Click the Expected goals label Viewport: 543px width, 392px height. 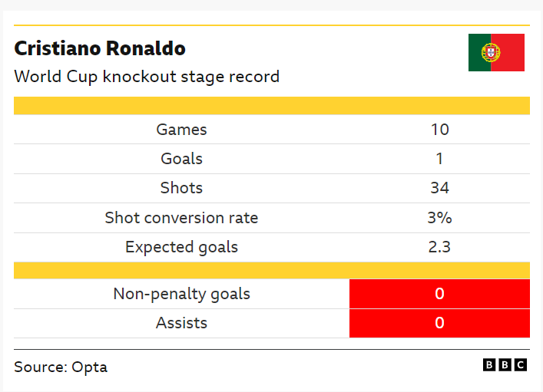point(181,247)
